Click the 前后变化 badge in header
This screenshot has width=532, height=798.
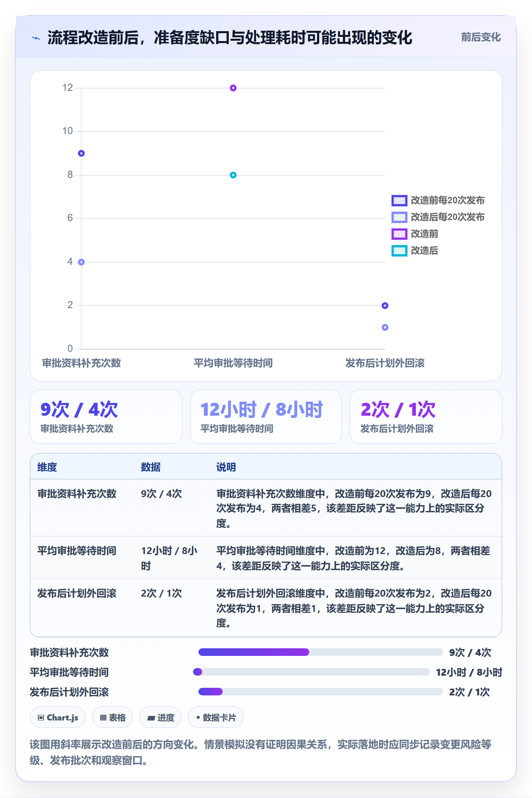pos(481,37)
